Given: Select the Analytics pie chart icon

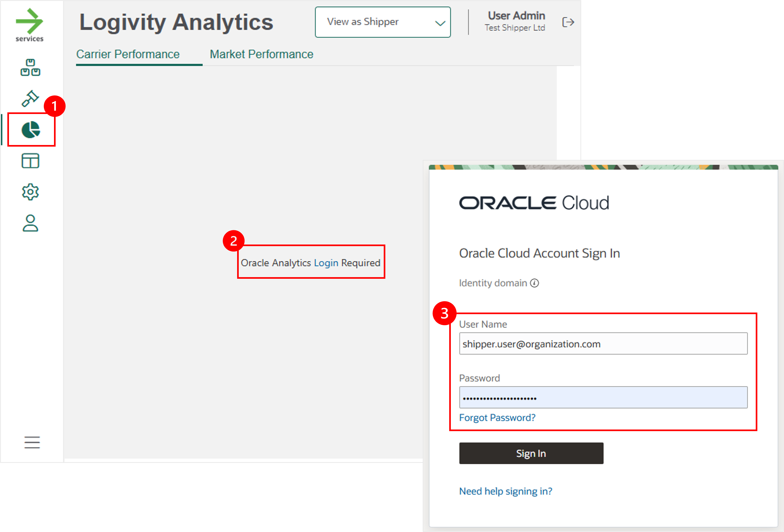Looking at the screenshot, I should (x=31, y=130).
